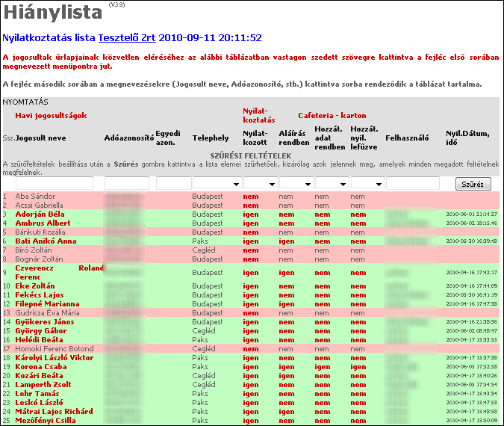
Task: Sort table by Nyilatkozott column
Action: click(x=255, y=138)
